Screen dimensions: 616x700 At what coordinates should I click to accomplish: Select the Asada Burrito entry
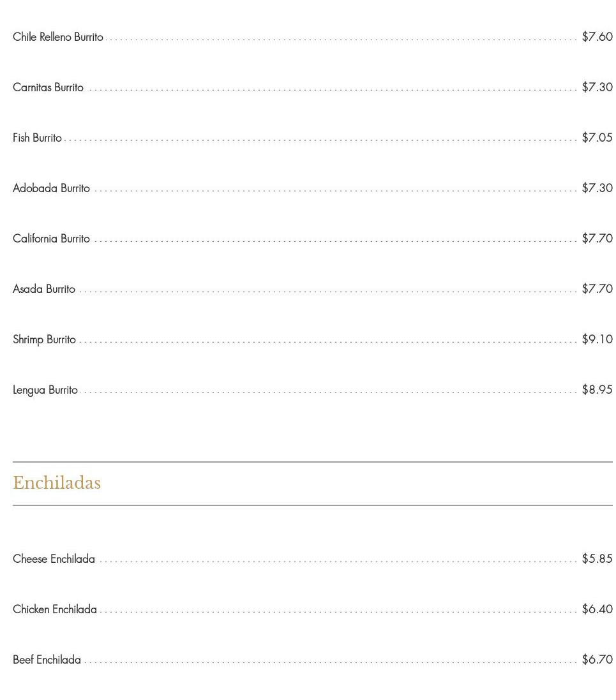click(44, 289)
